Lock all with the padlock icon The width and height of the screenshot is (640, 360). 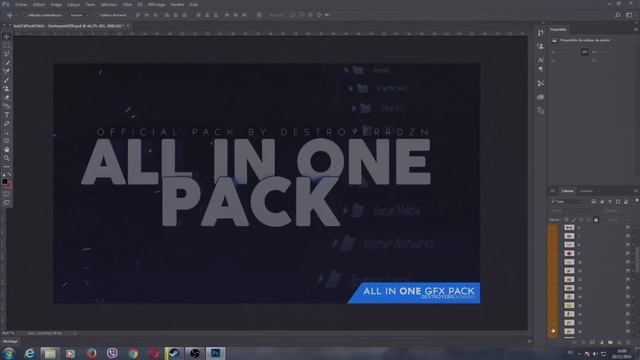pyautogui.click(x=596, y=220)
